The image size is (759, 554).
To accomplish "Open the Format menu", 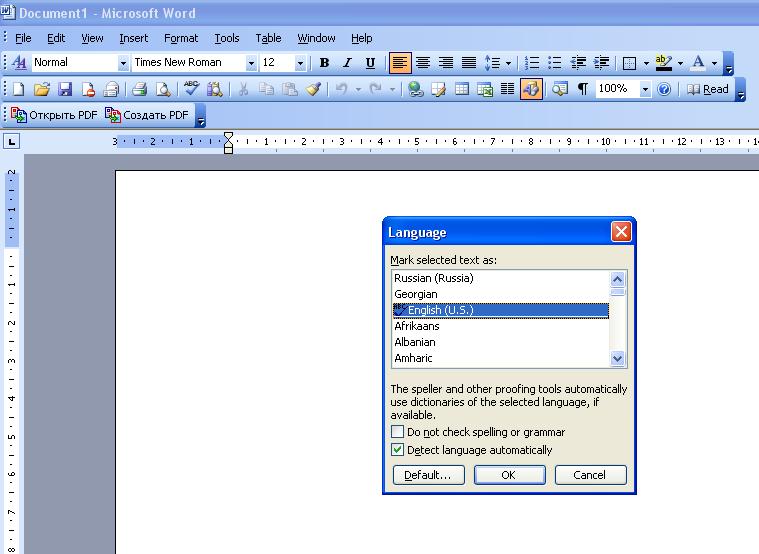I will (x=181, y=38).
